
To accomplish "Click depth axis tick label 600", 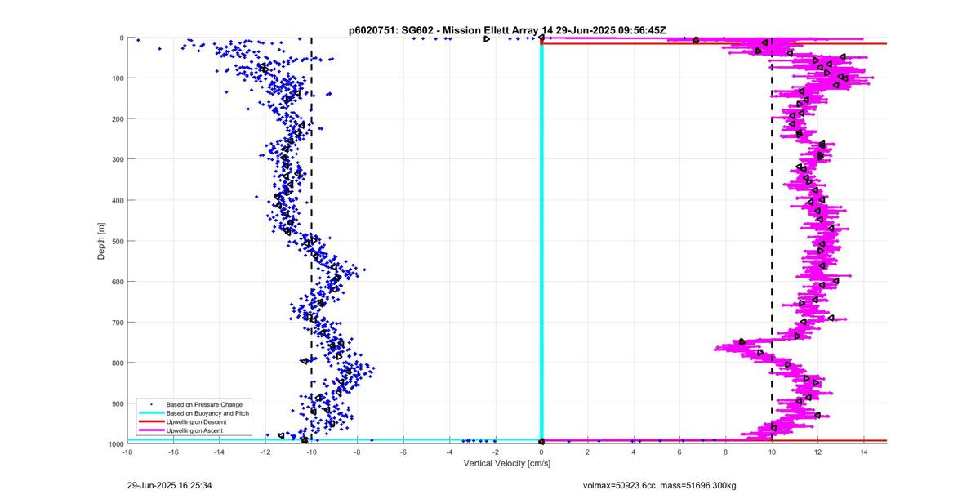I will tap(117, 282).
